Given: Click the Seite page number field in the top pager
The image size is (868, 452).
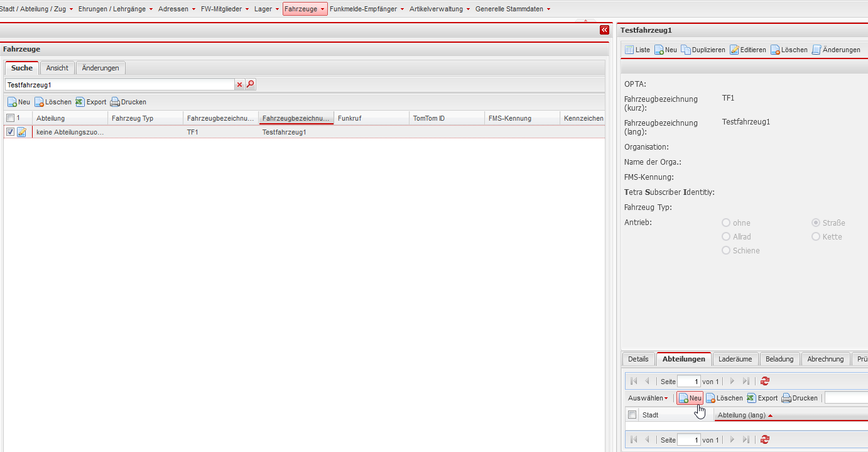Looking at the screenshot, I should (688, 382).
